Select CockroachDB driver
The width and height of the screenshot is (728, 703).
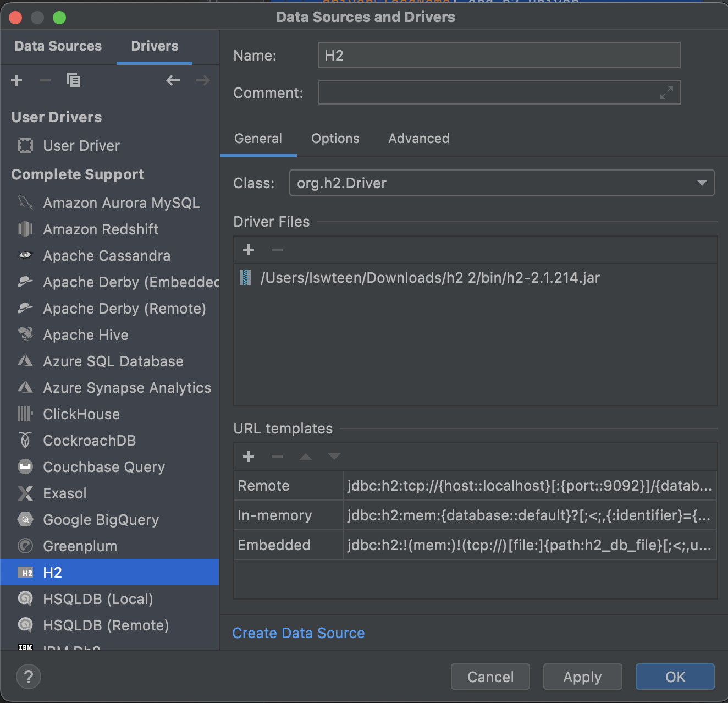point(110,441)
